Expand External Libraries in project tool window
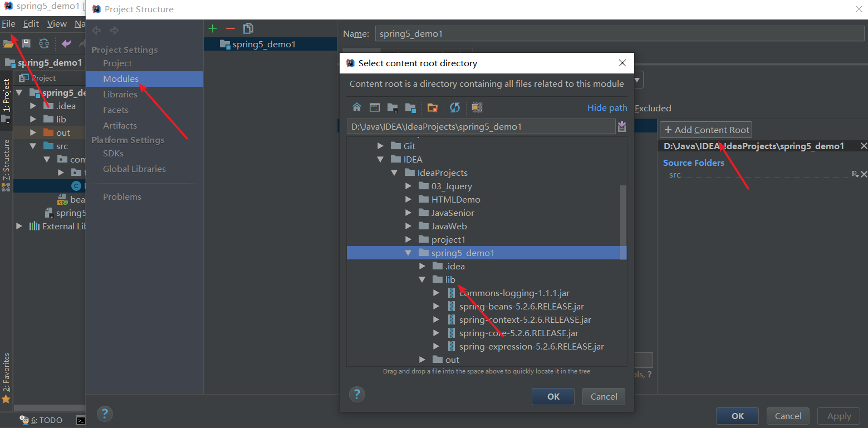868x428 pixels. (19, 226)
